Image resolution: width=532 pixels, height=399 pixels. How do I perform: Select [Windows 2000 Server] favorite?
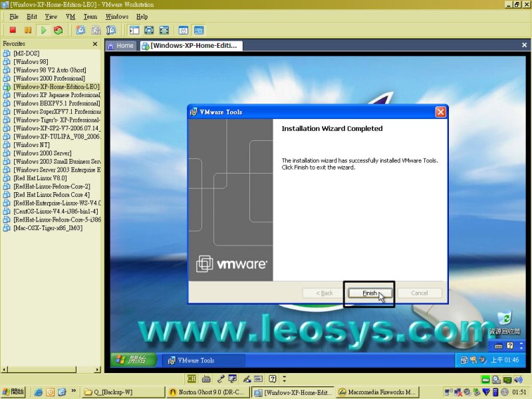43,154
